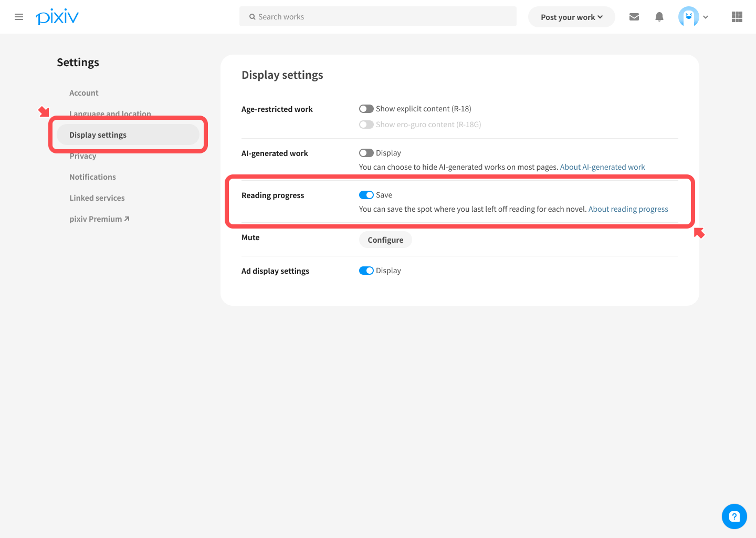Switch to the Privacy settings section
The height and width of the screenshot is (538, 756).
82,156
